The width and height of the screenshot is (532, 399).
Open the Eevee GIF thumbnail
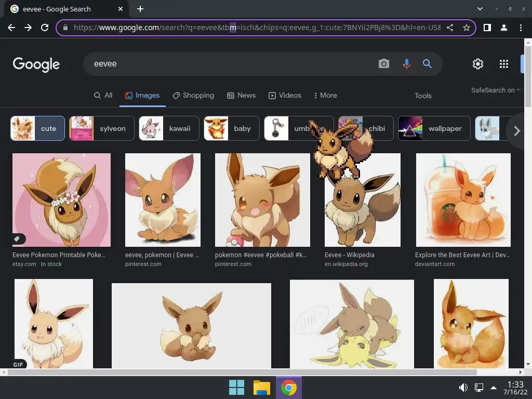(54, 324)
